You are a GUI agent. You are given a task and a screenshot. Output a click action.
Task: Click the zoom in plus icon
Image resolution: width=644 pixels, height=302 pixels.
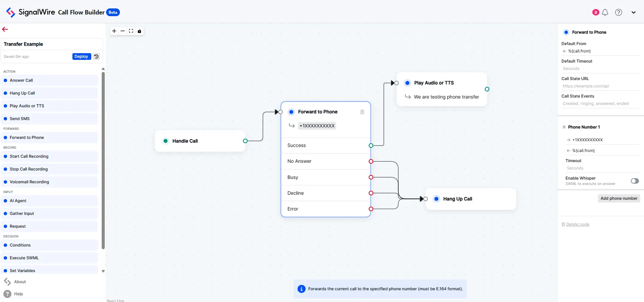pos(114,31)
